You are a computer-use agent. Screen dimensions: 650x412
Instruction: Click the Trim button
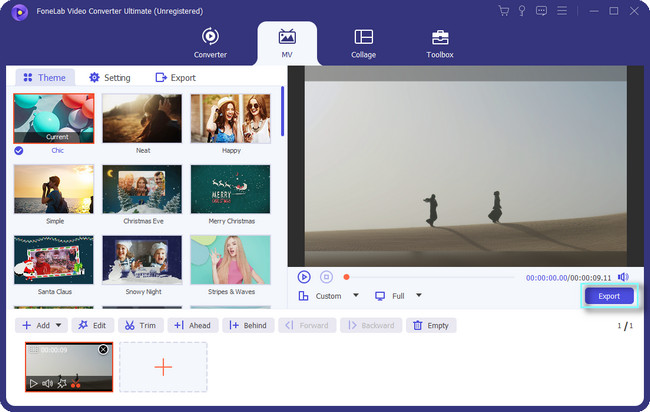[x=141, y=325]
